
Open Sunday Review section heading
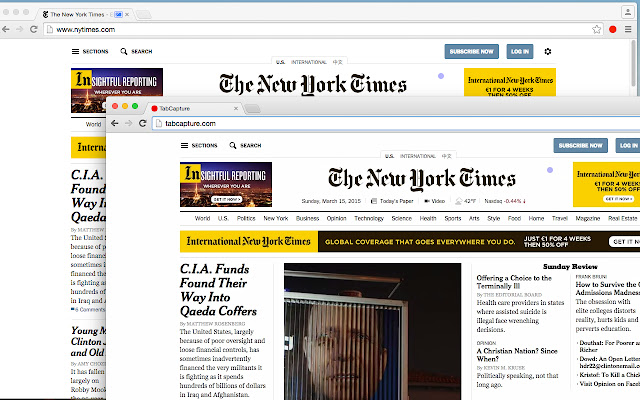pyautogui.click(x=570, y=267)
